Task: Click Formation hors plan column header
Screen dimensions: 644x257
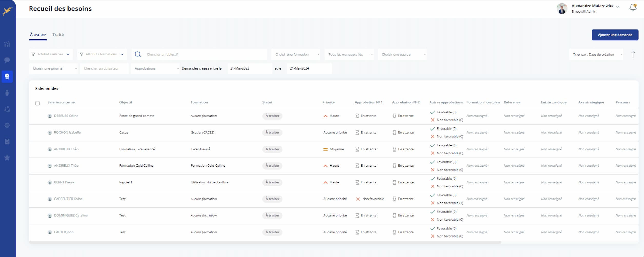Action: pyautogui.click(x=483, y=102)
